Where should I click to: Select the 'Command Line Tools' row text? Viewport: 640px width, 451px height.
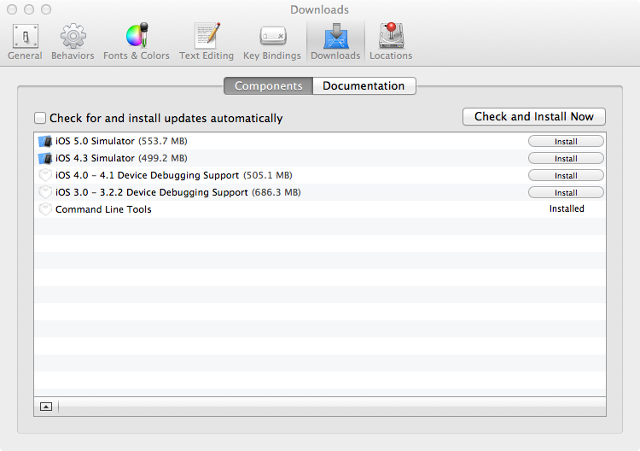[103, 210]
